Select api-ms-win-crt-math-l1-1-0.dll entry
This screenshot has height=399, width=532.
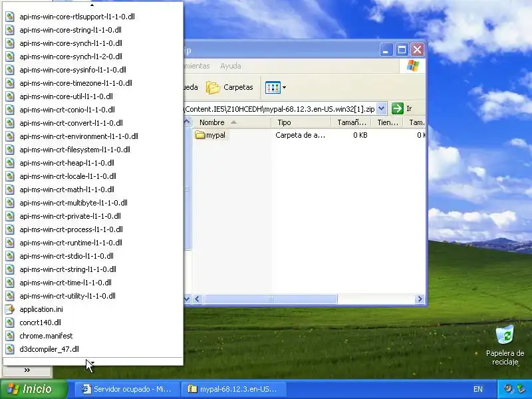tap(67, 190)
